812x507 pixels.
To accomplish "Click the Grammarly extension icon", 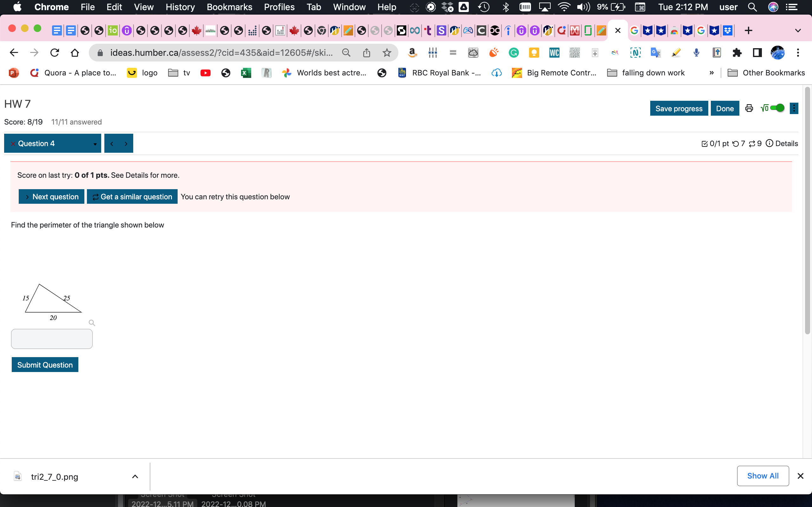I will (514, 53).
